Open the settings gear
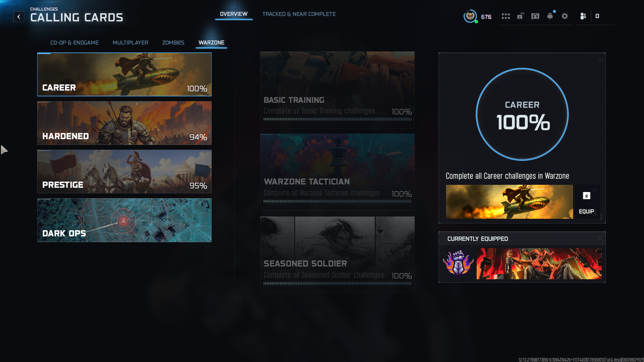Viewport: 644px width, 362px height. 565,16
